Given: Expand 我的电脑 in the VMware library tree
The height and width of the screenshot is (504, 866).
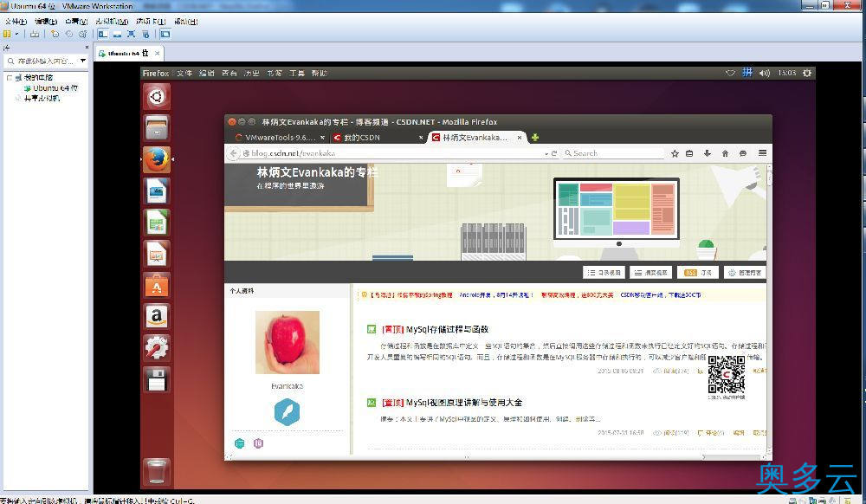Looking at the screenshot, I should [9, 77].
